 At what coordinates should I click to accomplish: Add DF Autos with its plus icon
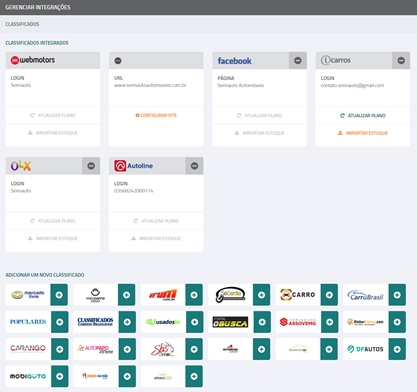tap(397, 349)
